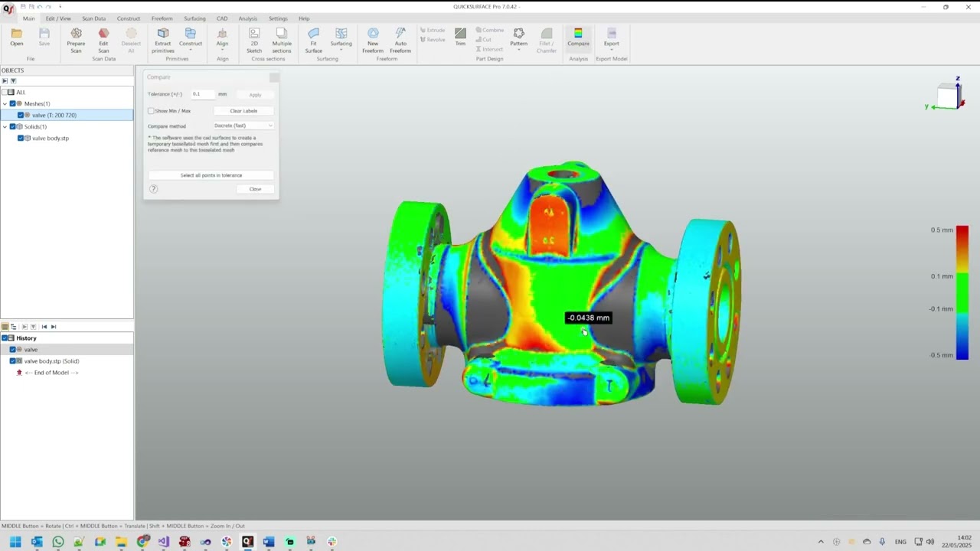Uncheck the valve (T: 200 720) mesh
The height and width of the screenshot is (551, 980).
(x=21, y=115)
